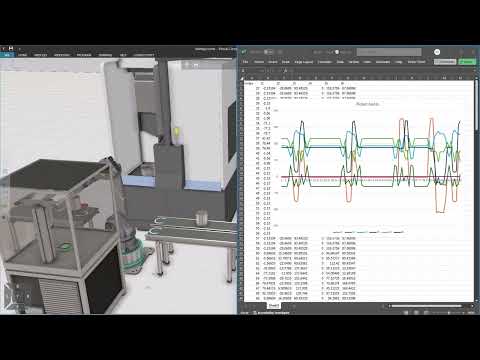The width and height of the screenshot is (480, 360).
Task: Select the Sheet1 worksheet tab
Action: click(274, 306)
